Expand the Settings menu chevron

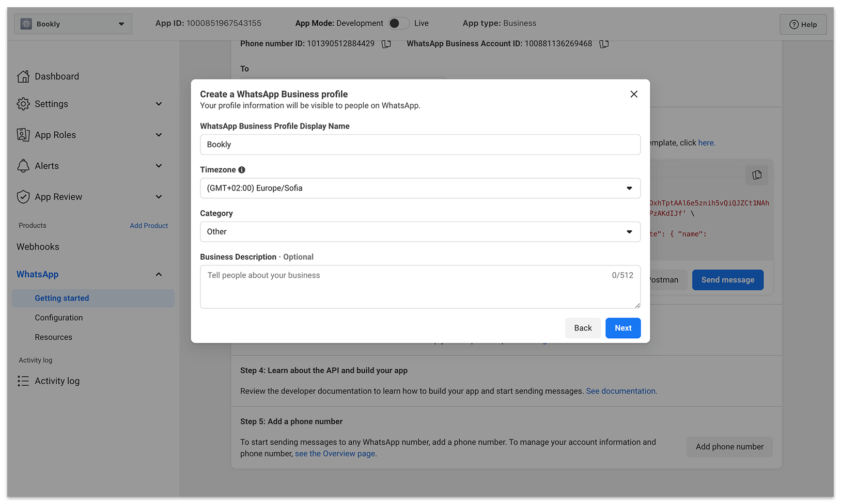tap(159, 104)
